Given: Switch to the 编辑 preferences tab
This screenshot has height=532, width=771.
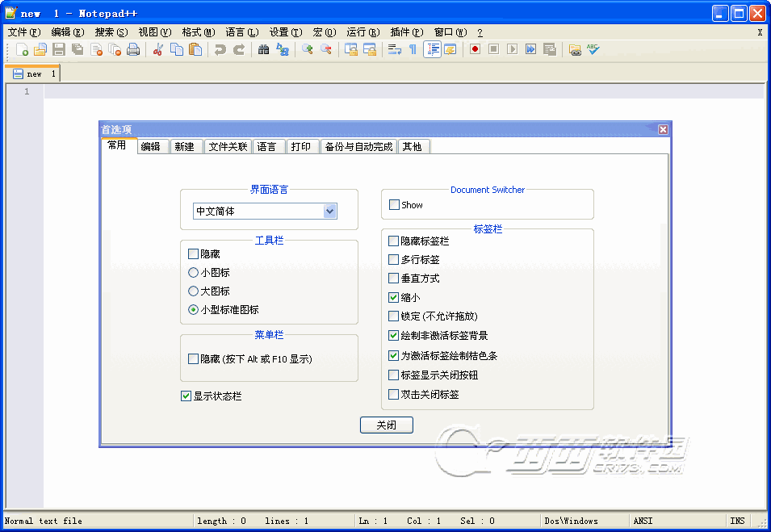Looking at the screenshot, I should click(x=153, y=146).
